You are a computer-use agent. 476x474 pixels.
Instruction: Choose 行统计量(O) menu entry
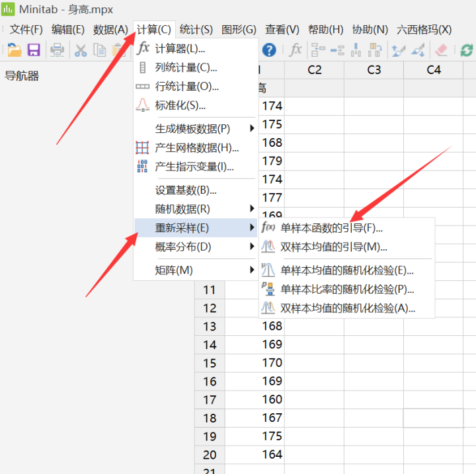pos(196,87)
